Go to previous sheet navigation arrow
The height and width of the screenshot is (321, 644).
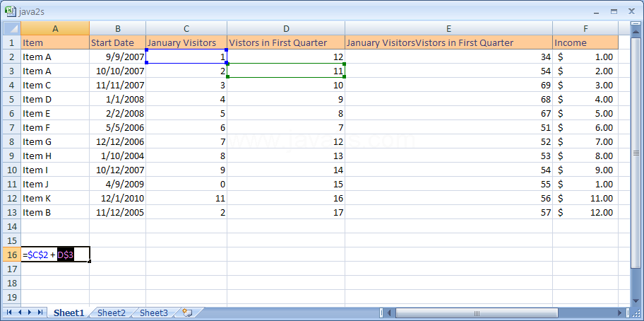(20, 313)
